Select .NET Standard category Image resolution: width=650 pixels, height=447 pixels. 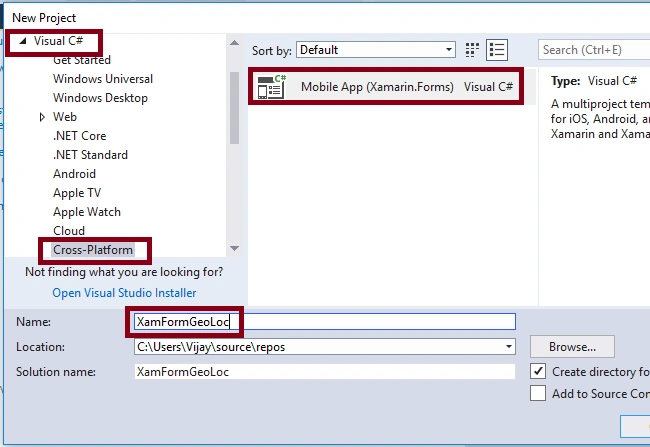[90, 155]
